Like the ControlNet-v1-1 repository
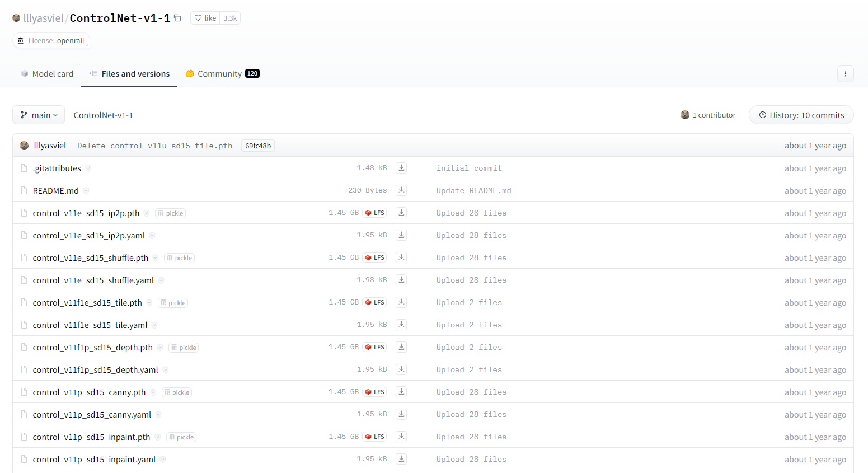868x473 pixels. tap(205, 18)
